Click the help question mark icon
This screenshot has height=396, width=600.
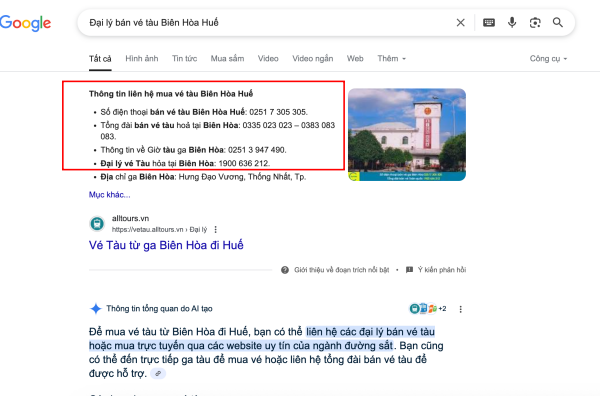click(285, 270)
